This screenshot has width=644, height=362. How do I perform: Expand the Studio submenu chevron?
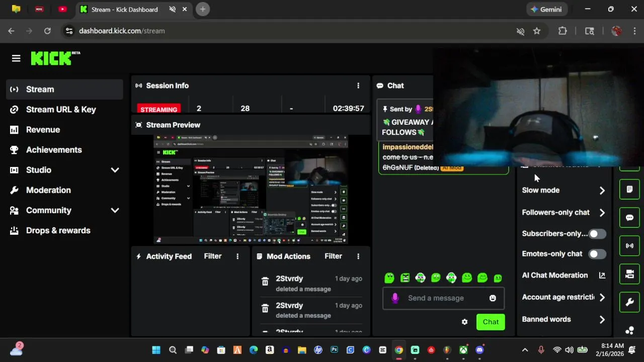pyautogui.click(x=115, y=170)
